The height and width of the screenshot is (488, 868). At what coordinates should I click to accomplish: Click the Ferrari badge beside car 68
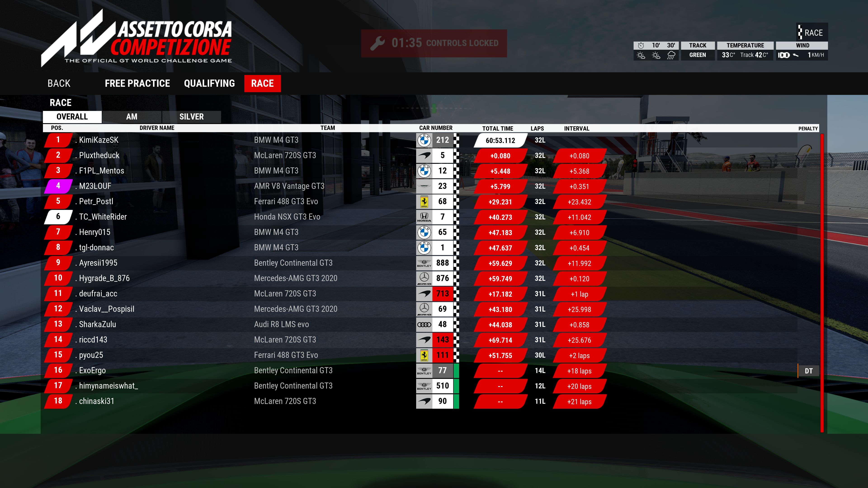click(x=424, y=202)
